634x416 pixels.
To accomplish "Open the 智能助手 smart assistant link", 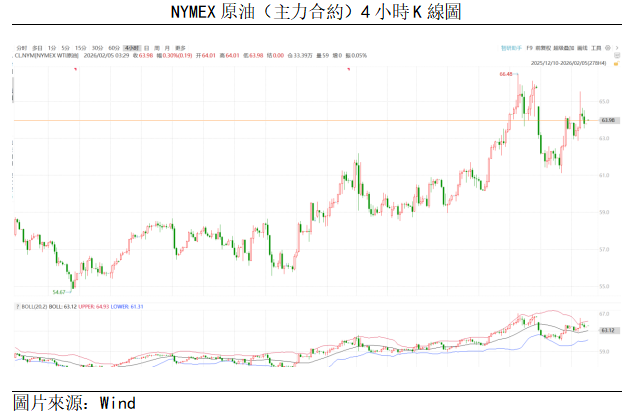I will click(x=510, y=47).
